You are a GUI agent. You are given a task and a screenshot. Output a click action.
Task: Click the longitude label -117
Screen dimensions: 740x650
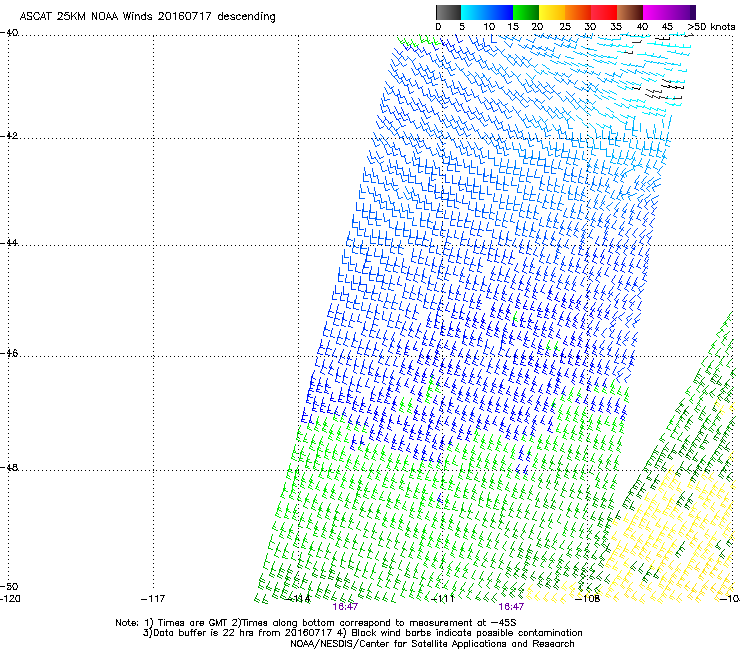click(153, 599)
